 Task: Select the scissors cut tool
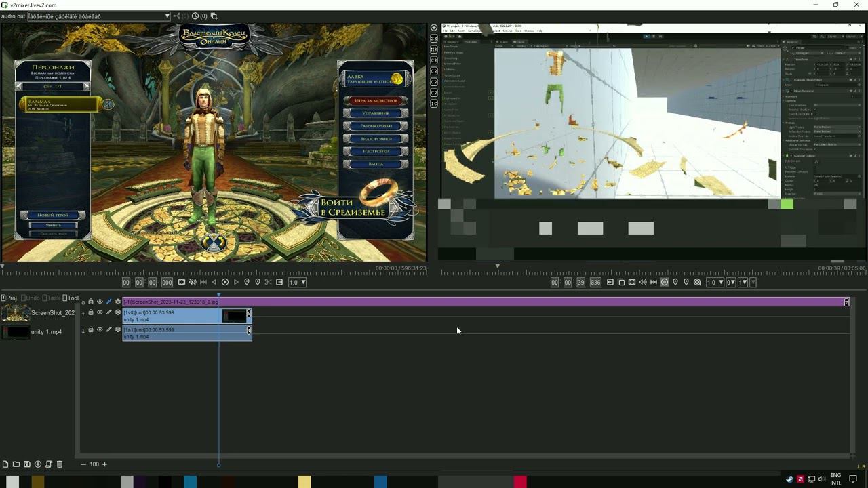pos(269,282)
